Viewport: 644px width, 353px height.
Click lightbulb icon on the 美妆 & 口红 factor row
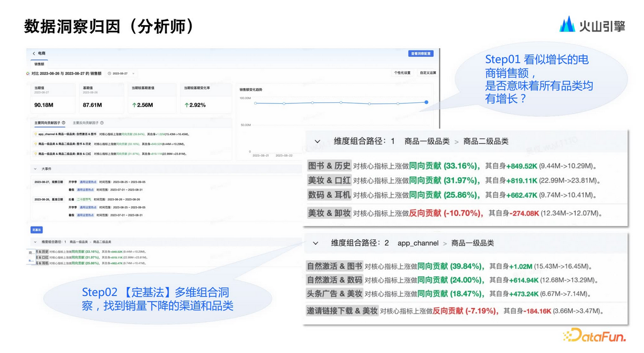pyautogui.click(x=36, y=154)
